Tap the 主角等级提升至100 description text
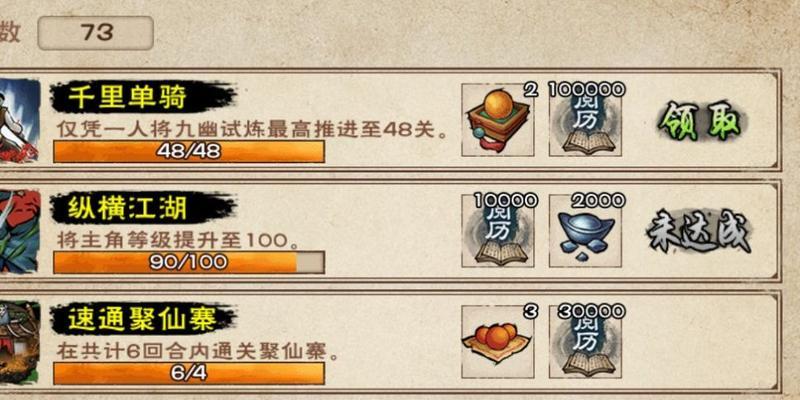 (177, 241)
